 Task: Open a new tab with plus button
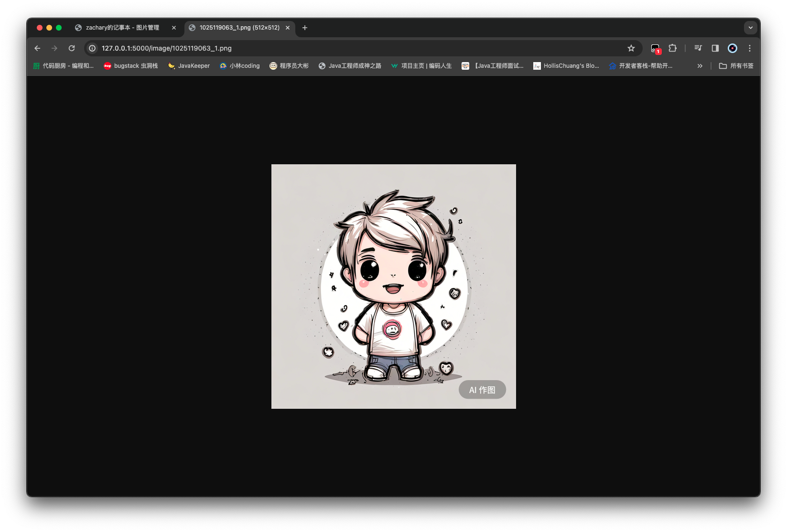tap(305, 28)
